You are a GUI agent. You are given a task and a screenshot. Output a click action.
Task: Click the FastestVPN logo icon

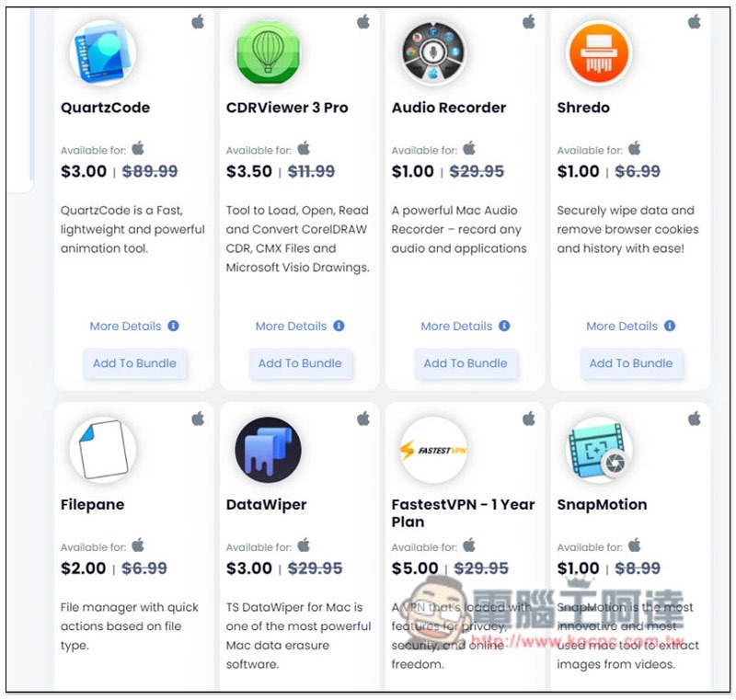coord(433,450)
